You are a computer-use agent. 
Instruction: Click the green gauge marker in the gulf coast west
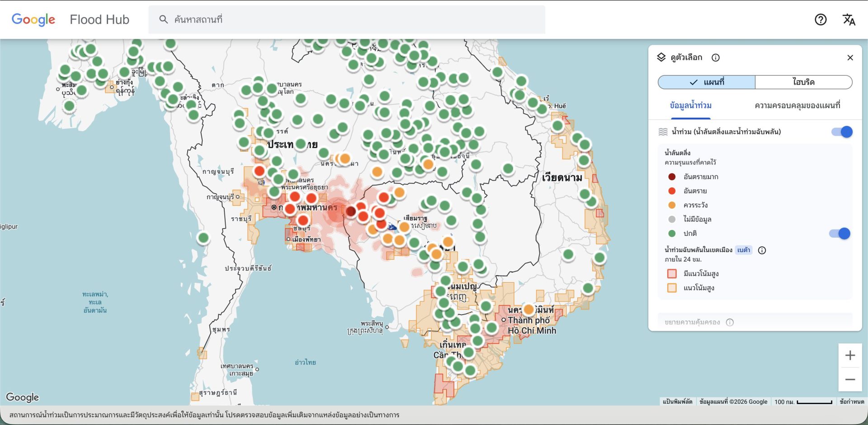click(203, 238)
